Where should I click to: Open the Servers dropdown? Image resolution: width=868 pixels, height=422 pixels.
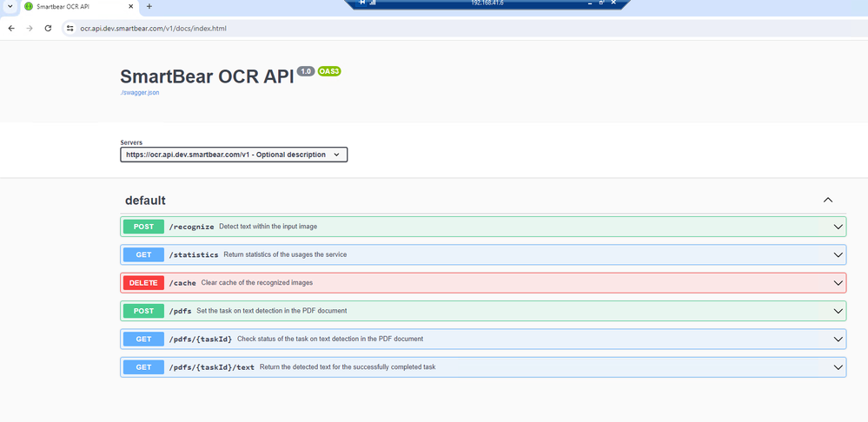[234, 155]
